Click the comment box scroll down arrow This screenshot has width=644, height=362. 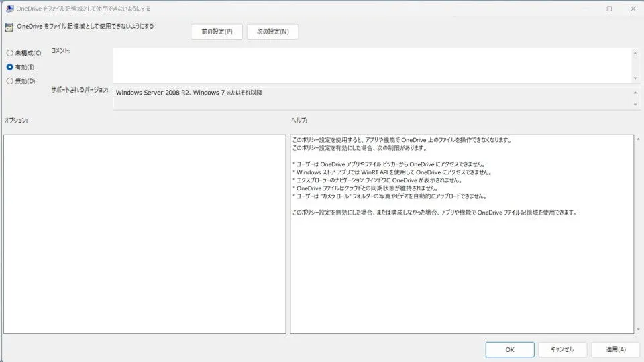[x=635, y=78]
